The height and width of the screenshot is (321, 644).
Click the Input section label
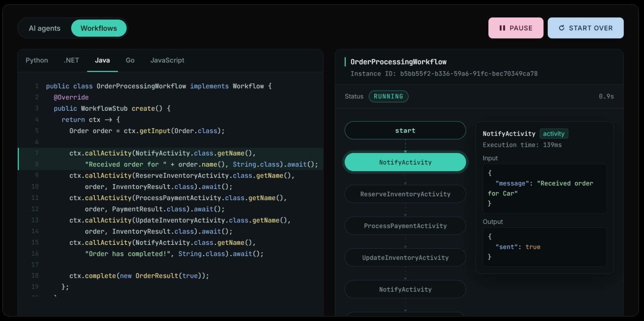tap(490, 158)
